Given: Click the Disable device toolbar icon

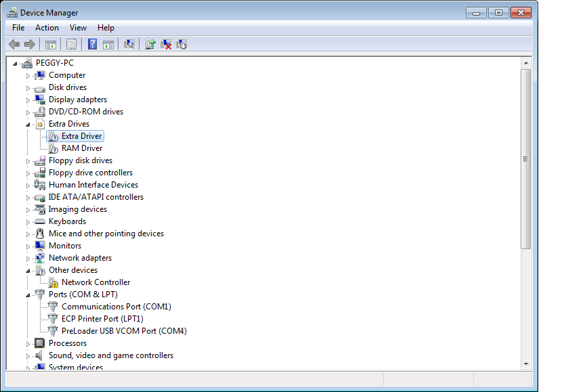Looking at the screenshot, I should click(x=181, y=44).
